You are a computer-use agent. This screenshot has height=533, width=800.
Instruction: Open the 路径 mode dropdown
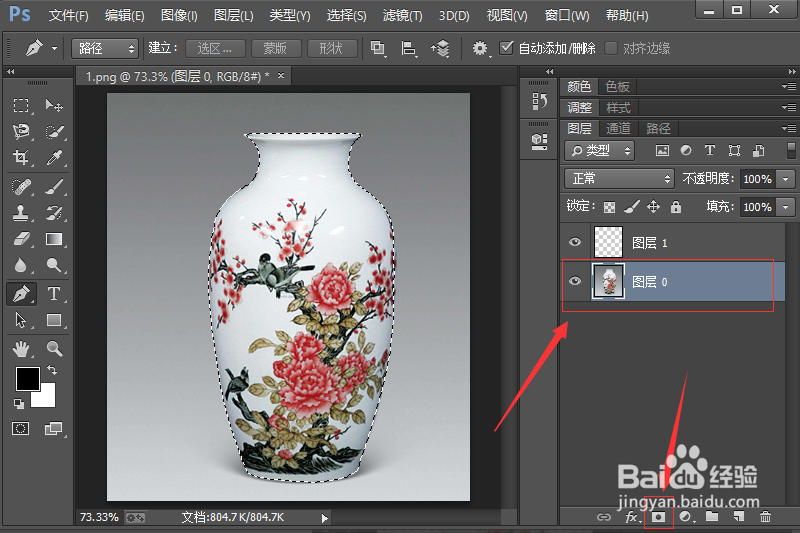tap(105, 48)
